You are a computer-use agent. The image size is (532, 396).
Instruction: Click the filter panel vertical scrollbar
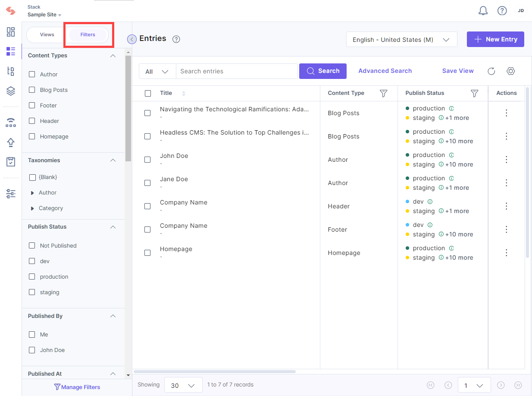point(128,108)
